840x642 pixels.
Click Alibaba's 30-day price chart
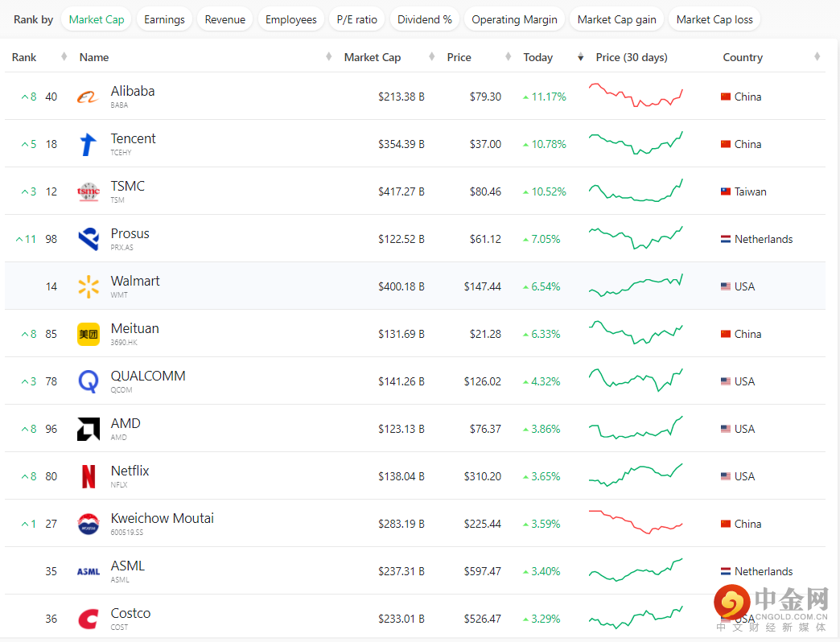tap(636, 95)
